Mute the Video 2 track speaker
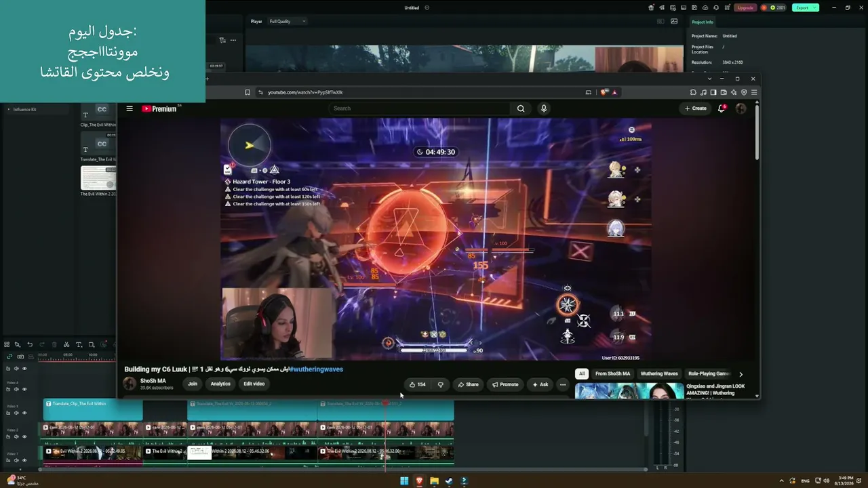This screenshot has width=868, height=488. 16,436
